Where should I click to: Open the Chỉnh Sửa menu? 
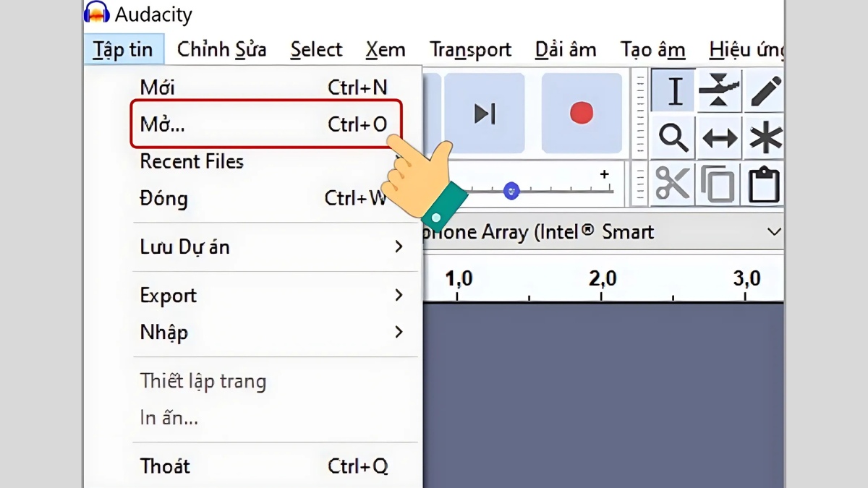[x=221, y=50]
